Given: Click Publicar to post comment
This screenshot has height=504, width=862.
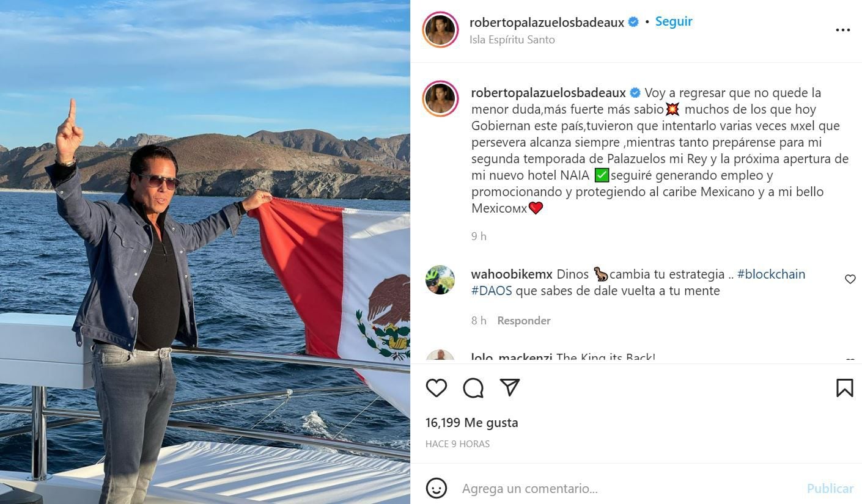Looking at the screenshot, I should click(830, 489).
